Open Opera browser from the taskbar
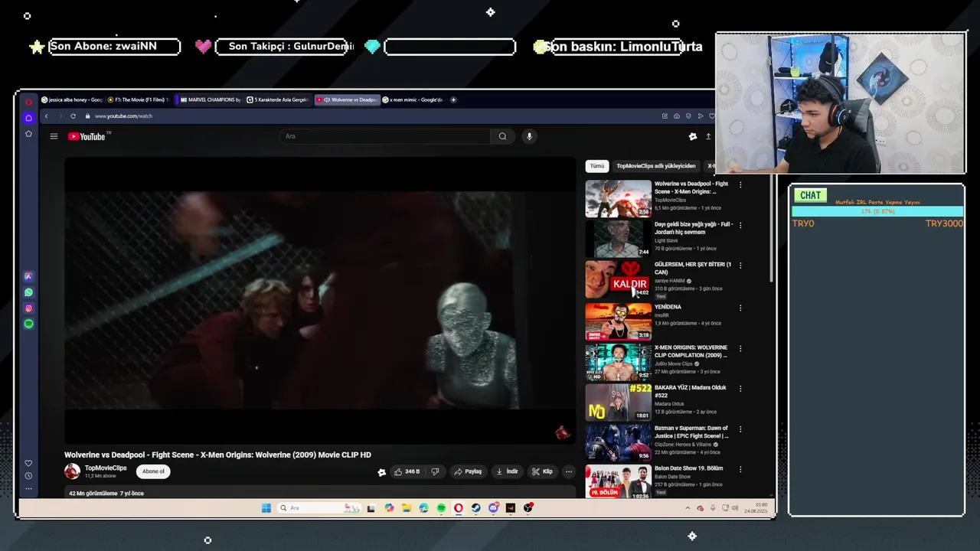 click(x=458, y=508)
